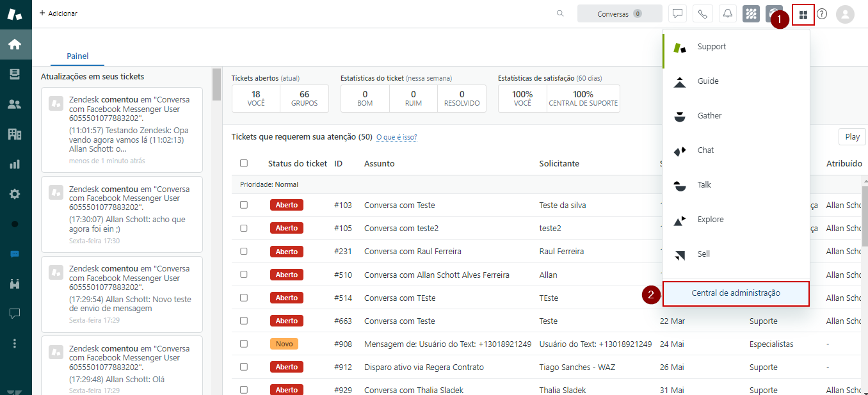Tick the checkbox for ticket #908
Image resolution: width=868 pixels, height=395 pixels.
243,344
